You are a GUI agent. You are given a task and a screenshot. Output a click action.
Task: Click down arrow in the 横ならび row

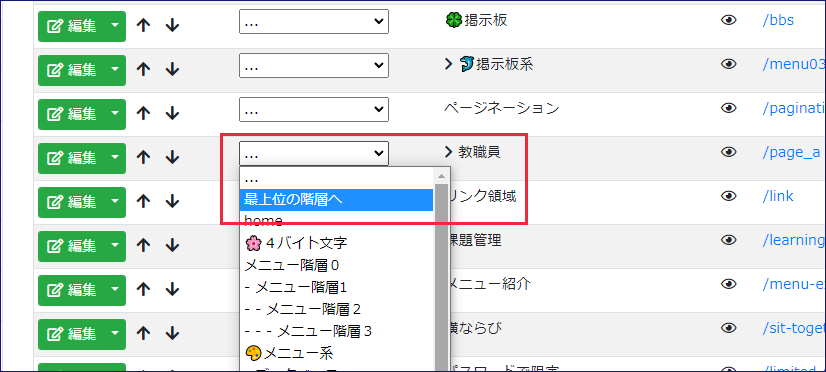[172, 334]
